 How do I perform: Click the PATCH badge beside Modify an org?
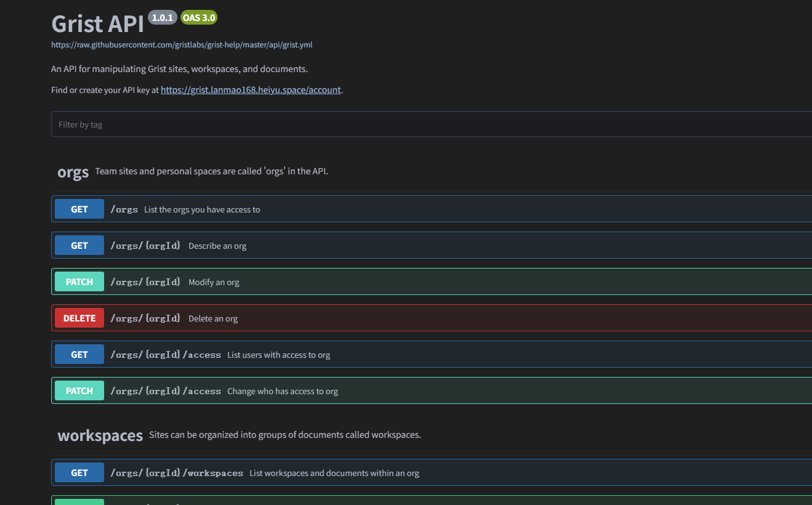point(79,282)
